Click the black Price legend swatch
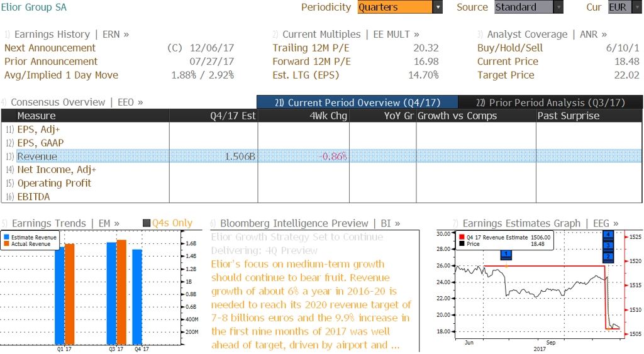Screen dimensions: 644x354 click(462, 244)
